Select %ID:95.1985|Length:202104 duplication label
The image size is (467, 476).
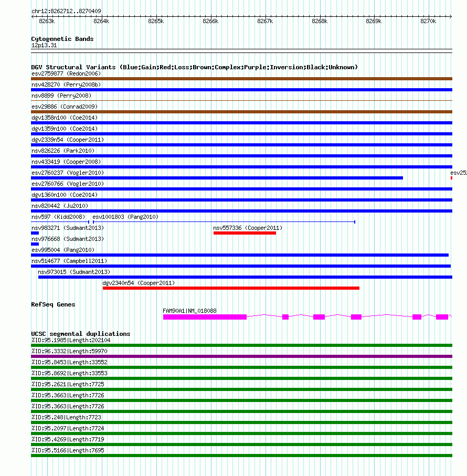click(71, 340)
